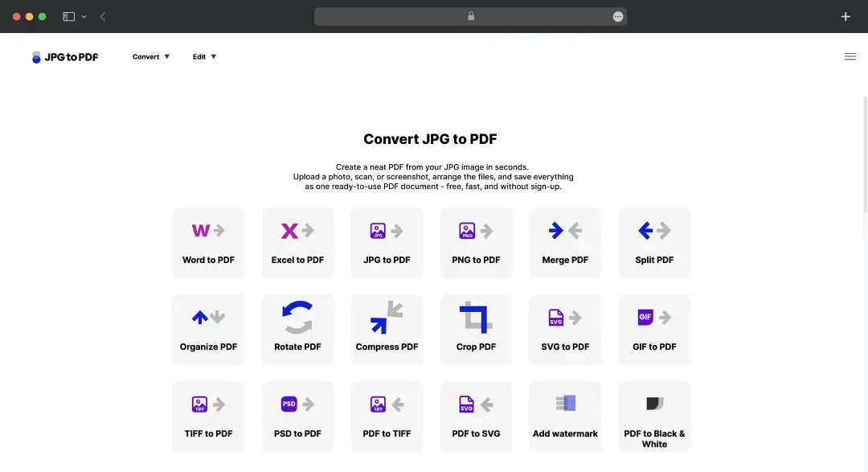The image size is (868, 472).
Task: Open the Excel to PDF tool icon
Action: [297, 231]
